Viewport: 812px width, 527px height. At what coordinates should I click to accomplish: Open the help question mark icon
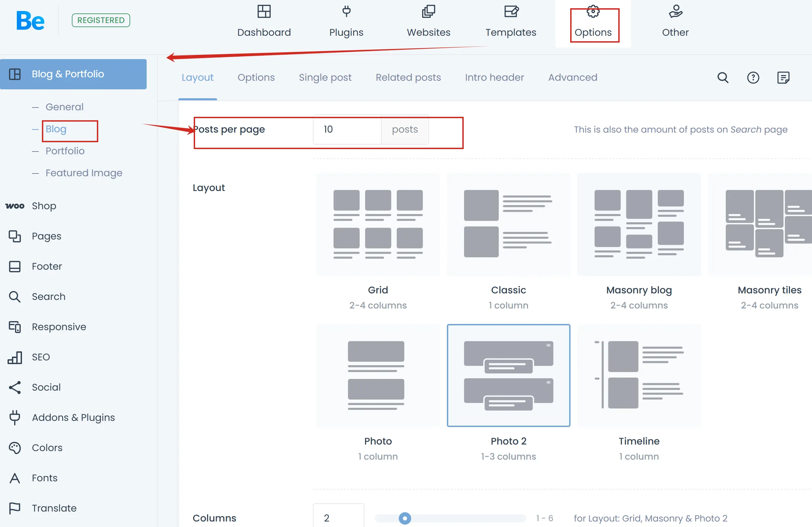(753, 78)
